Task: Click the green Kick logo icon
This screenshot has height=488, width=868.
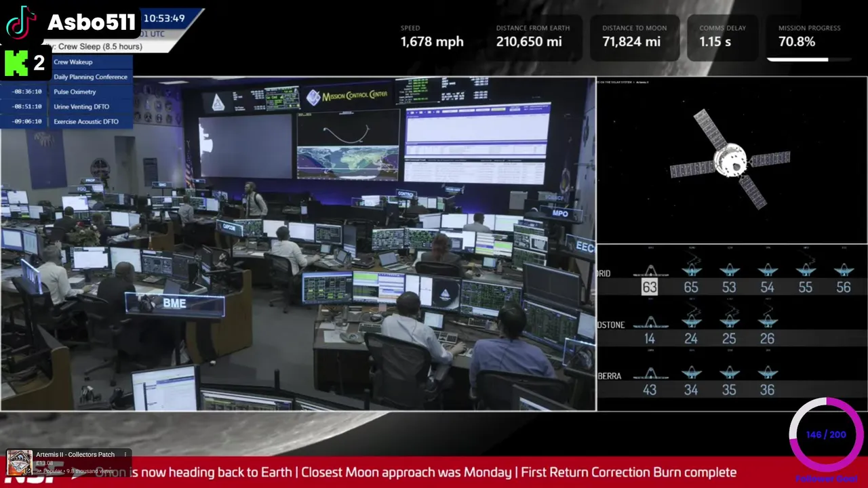Action: (16, 63)
